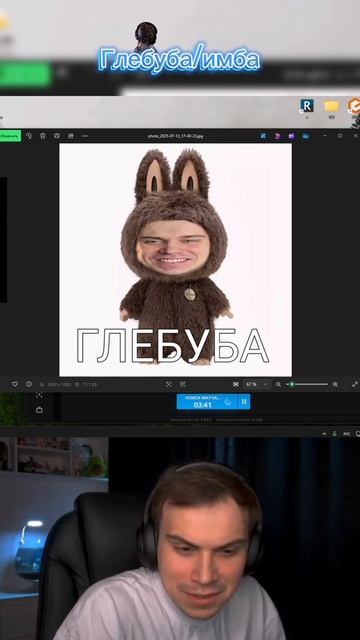Image resolution: width=360 pixels, height=640 pixels.
Task: Click the photo file name in title bar
Action: pyautogui.click(x=176, y=136)
